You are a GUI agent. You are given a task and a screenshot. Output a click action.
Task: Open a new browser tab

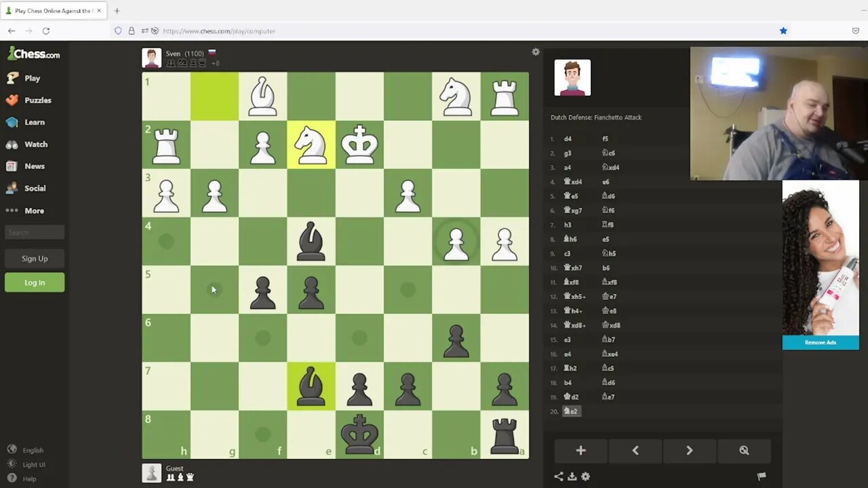click(117, 11)
